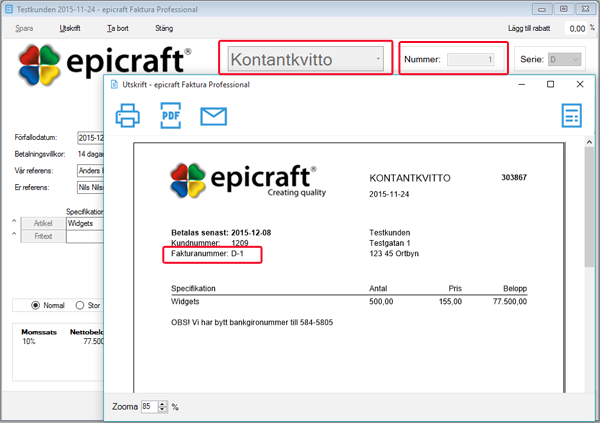The height and width of the screenshot is (423, 600).
Task: Click the Nummer input field
Action: click(471, 59)
